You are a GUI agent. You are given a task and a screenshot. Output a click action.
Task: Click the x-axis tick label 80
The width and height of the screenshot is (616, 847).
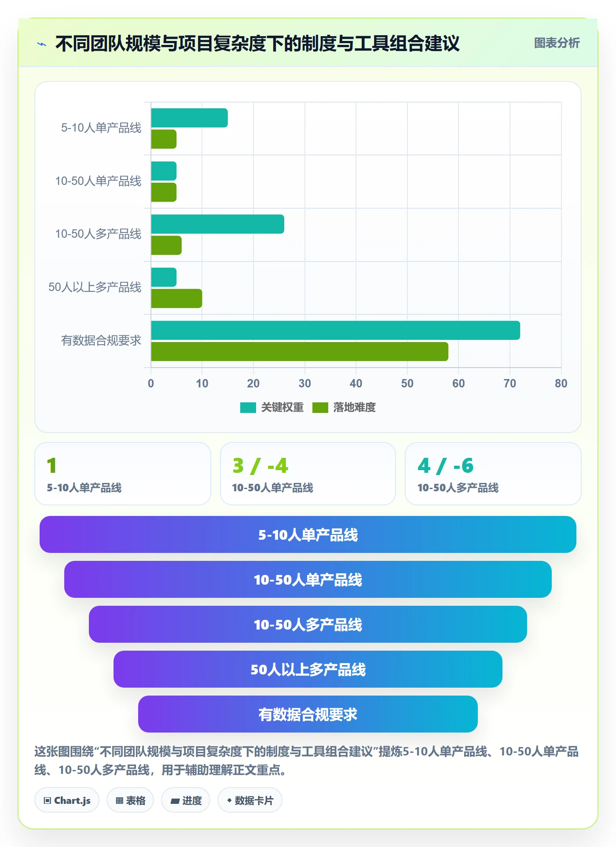coord(561,383)
